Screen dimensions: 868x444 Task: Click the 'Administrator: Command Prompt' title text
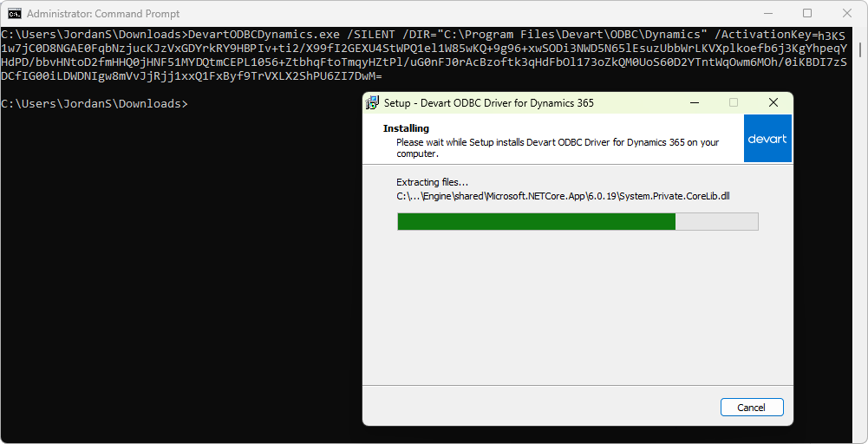coord(103,14)
